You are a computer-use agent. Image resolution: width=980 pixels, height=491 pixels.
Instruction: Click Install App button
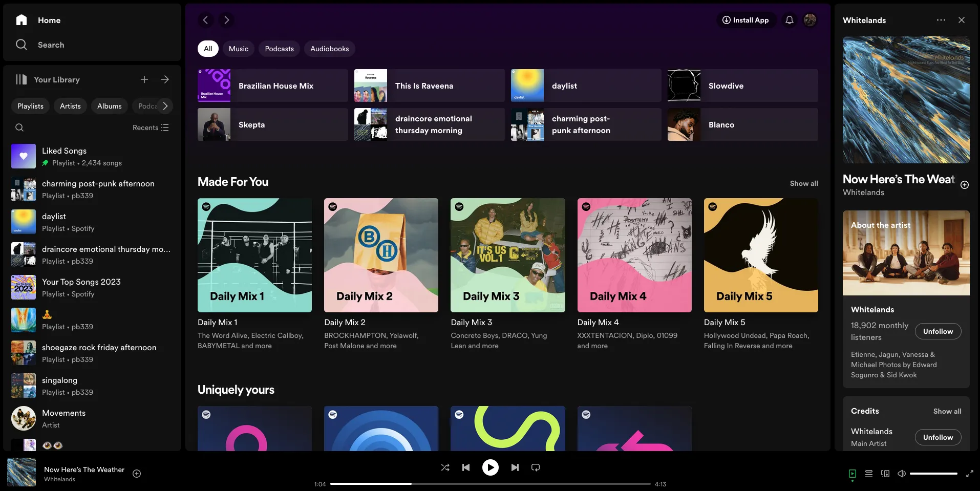coord(745,20)
